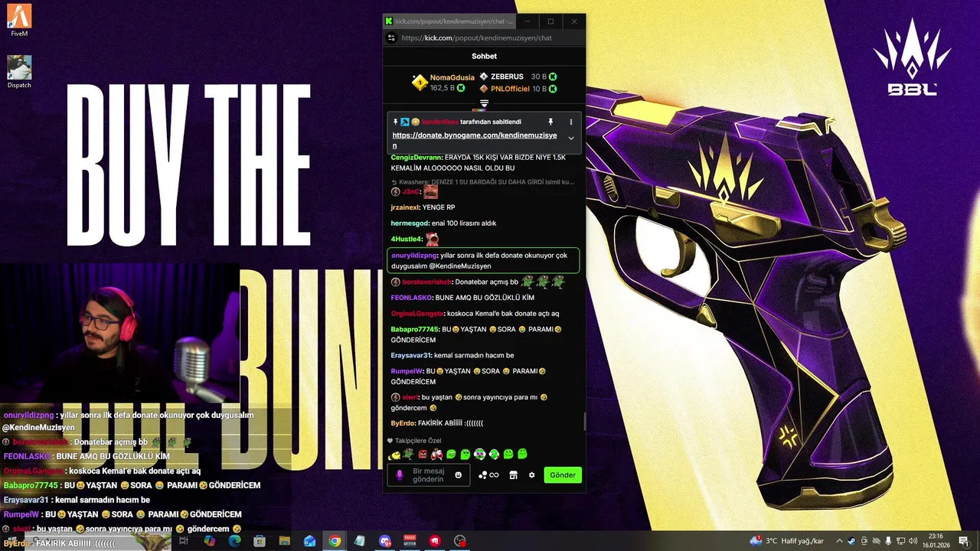
Task: Open the clock showing 23:16
Action: (x=936, y=541)
